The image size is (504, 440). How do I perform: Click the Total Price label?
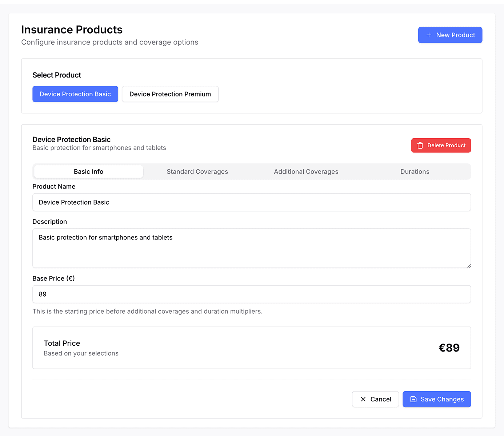62,343
